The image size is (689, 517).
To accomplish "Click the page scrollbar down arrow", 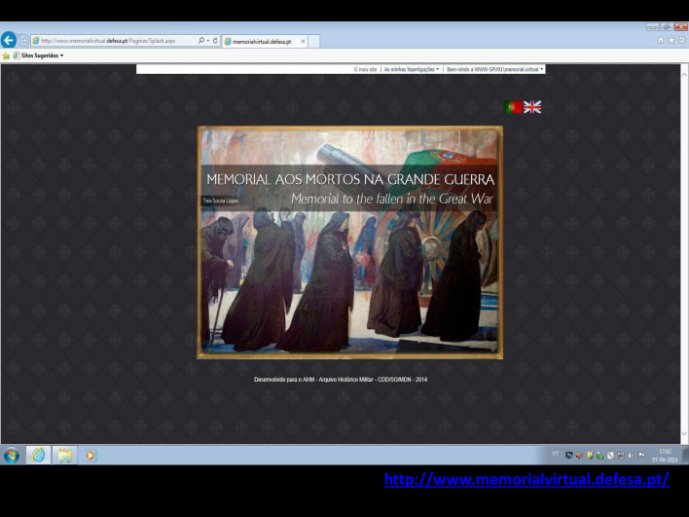I will point(684,434).
